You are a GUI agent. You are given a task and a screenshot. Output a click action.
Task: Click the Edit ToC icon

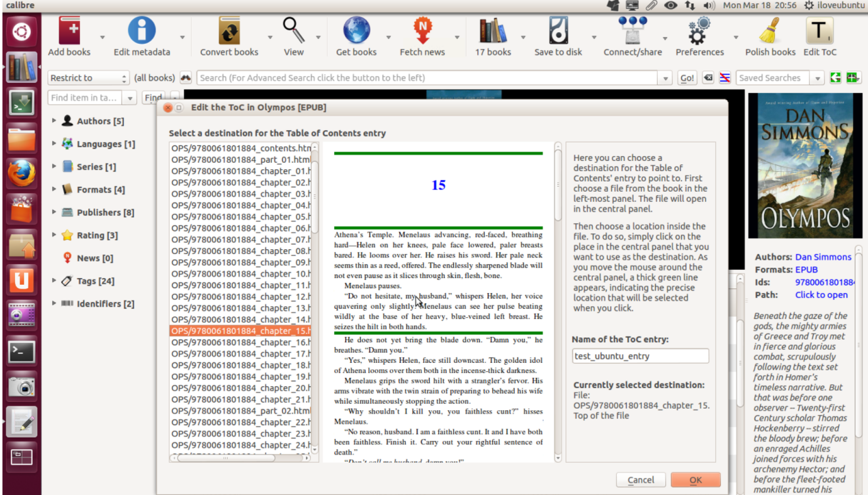tap(819, 31)
